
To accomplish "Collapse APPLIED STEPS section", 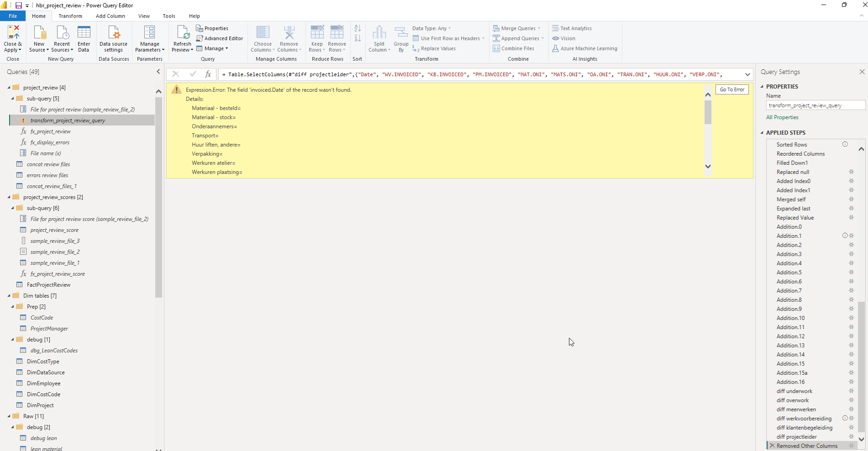I will click(x=762, y=132).
